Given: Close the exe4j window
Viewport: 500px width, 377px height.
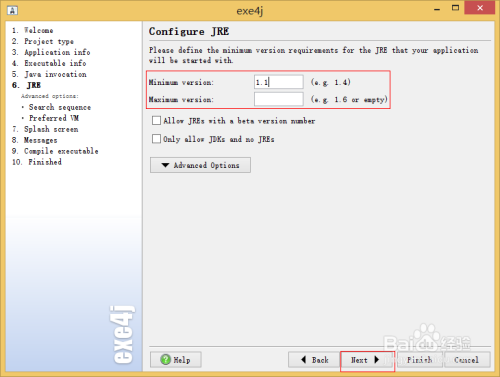Looking at the screenshot, I should [x=480, y=8].
